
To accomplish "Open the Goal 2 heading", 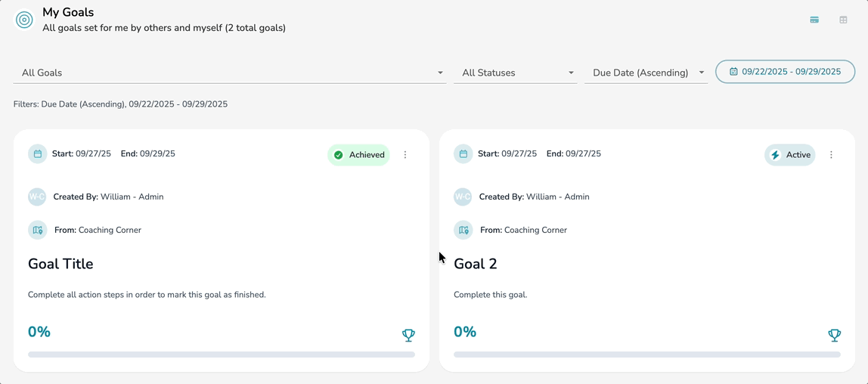I will click(x=476, y=264).
